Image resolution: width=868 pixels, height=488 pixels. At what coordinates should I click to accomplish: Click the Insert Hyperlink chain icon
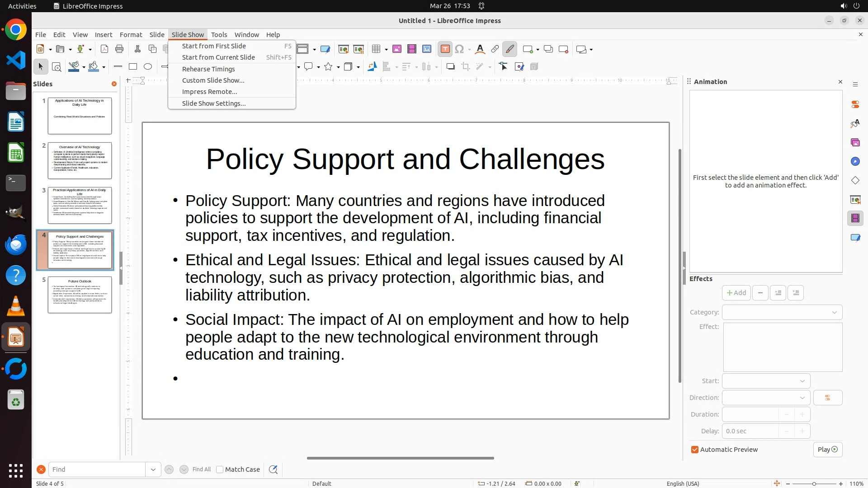click(x=495, y=49)
